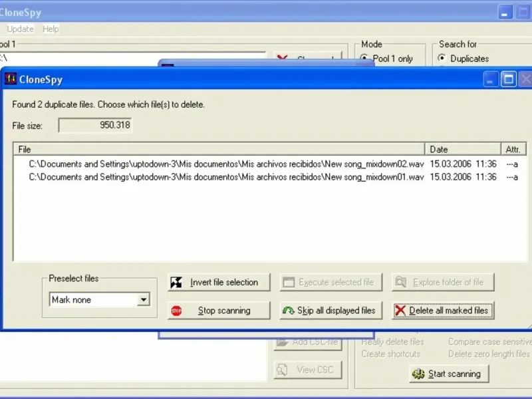Image resolution: width=532 pixels, height=399 pixels.
Task: Minimize the main CloneSpy window
Action: tap(505, 12)
